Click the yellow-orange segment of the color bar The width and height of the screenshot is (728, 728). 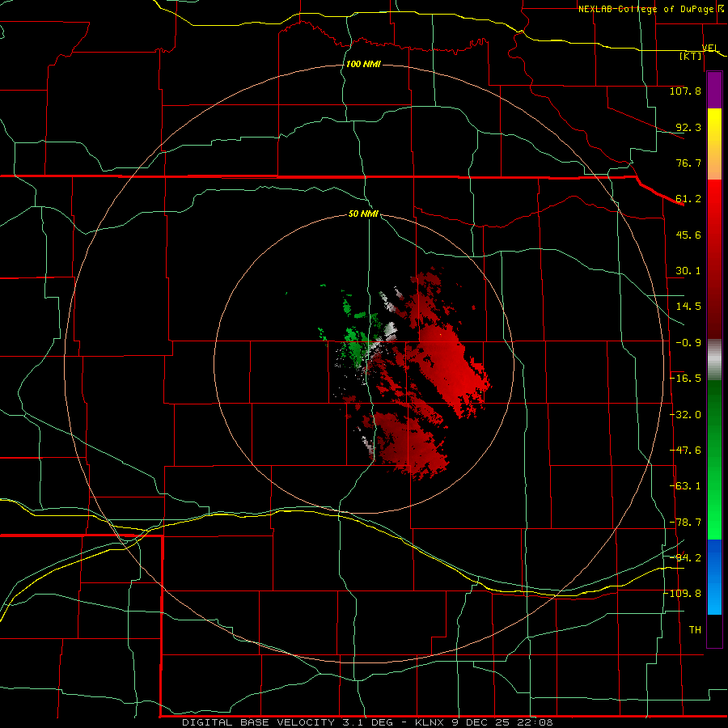[714, 144]
